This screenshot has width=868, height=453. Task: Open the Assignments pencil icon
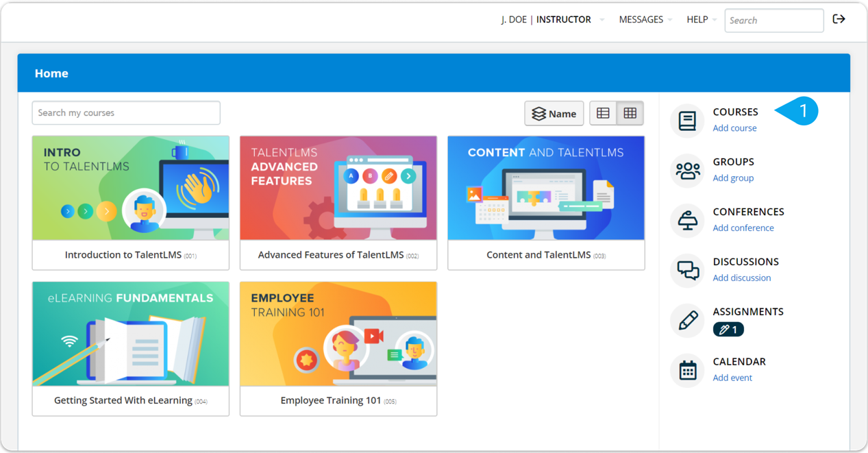click(x=687, y=321)
